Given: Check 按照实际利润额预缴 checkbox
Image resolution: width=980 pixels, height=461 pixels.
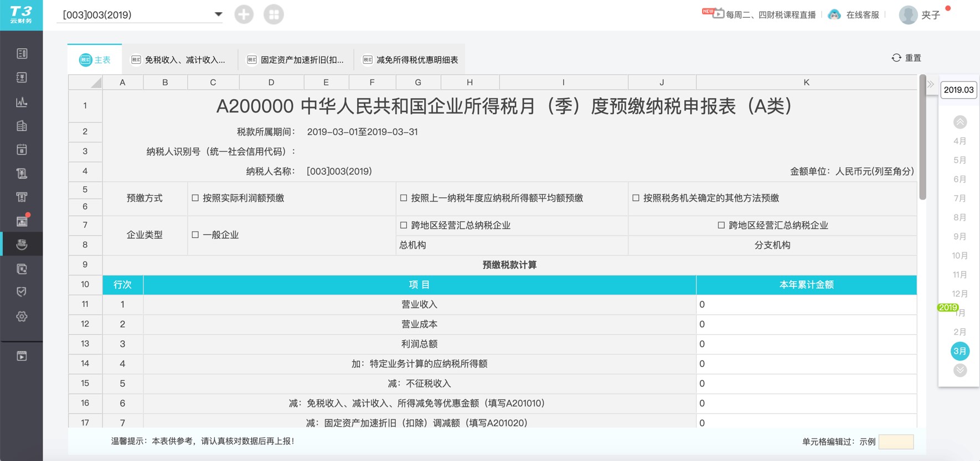Looking at the screenshot, I should click(195, 198).
